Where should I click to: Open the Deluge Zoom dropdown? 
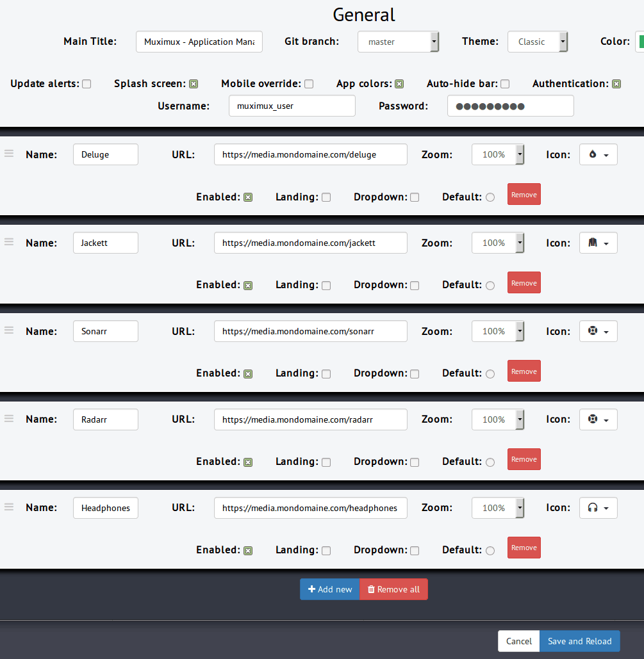pyautogui.click(x=498, y=154)
